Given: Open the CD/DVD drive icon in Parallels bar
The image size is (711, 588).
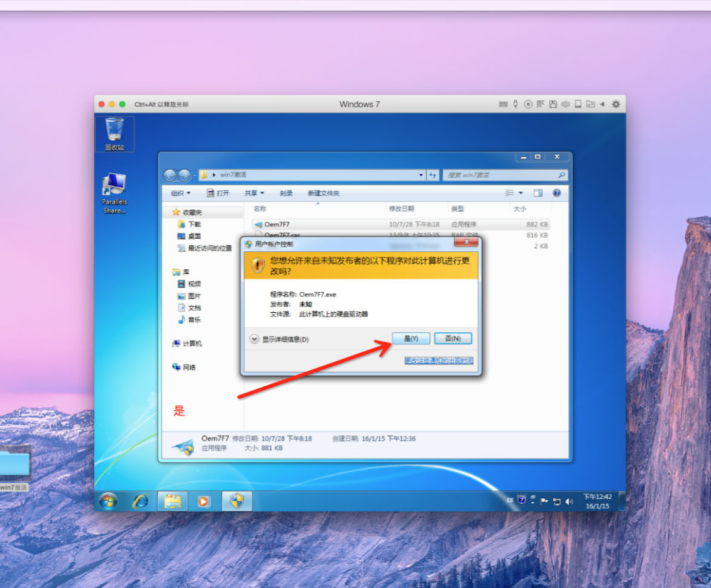Looking at the screenshot, I should pyautogui.click(x=528, y=104).
